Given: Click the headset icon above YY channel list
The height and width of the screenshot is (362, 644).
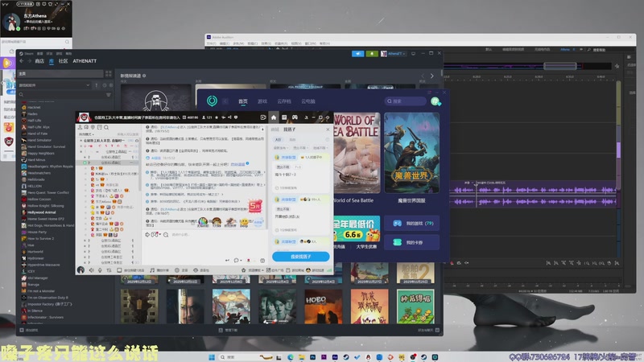Looking at the screenshot, I should pyautogui.click(x=86, y=128).
